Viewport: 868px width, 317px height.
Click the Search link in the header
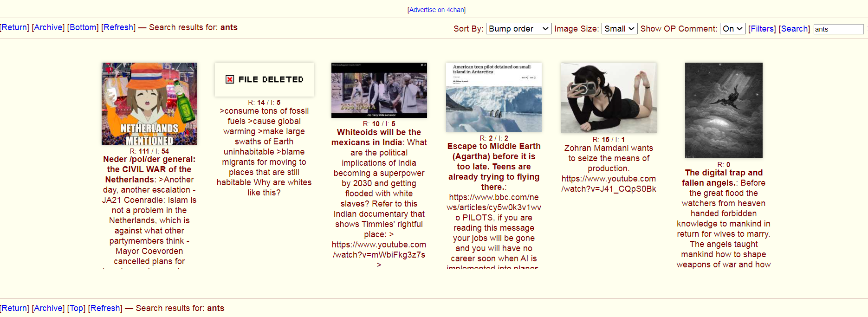pos(794,29)
